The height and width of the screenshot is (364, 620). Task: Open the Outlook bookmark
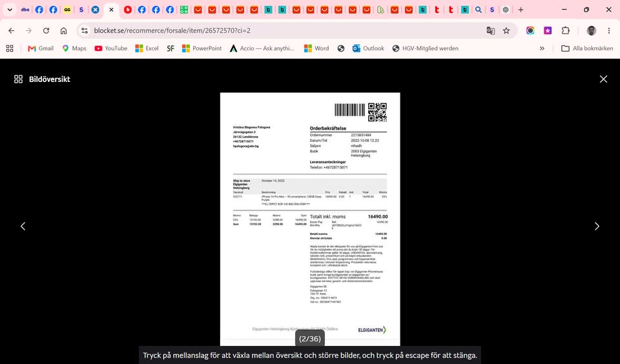368,48
